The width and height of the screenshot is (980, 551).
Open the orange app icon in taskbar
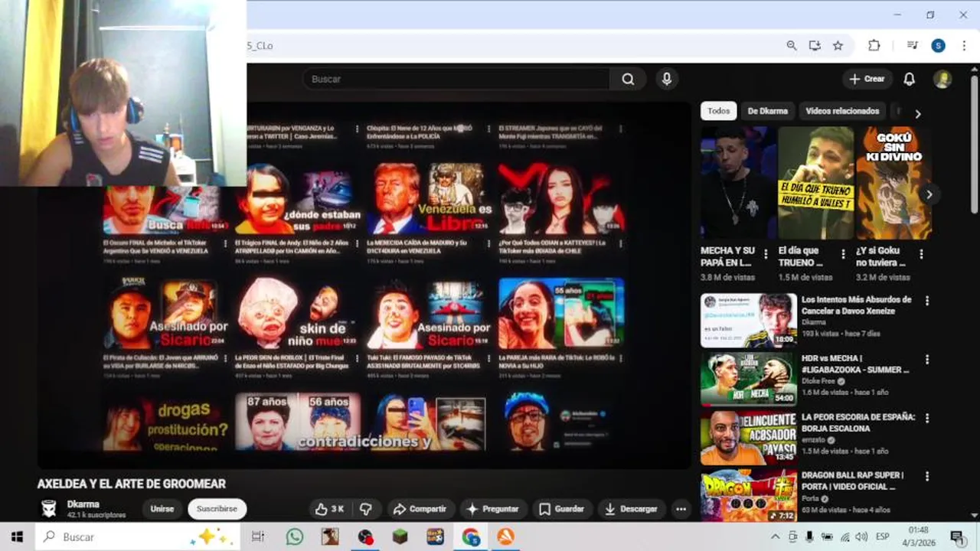505,537
